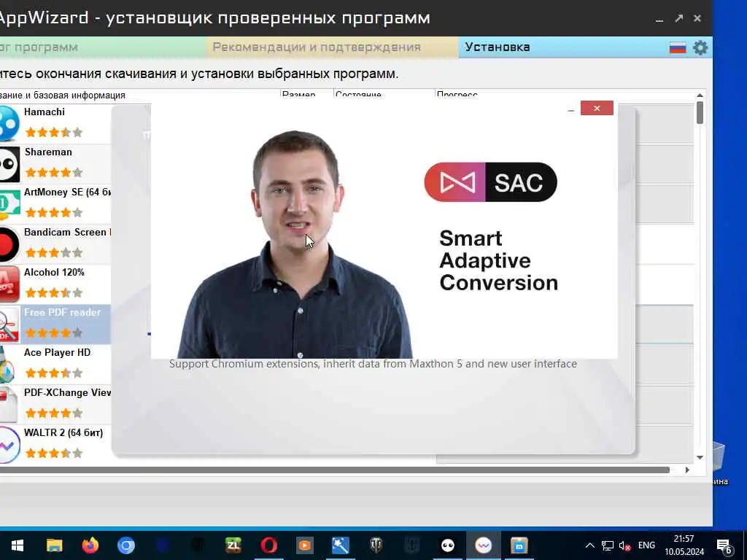Image resolution: width=747 pixels, height=560 pixels.
Task: Select the Ace Player HD entry name
Action: (57, 352)
